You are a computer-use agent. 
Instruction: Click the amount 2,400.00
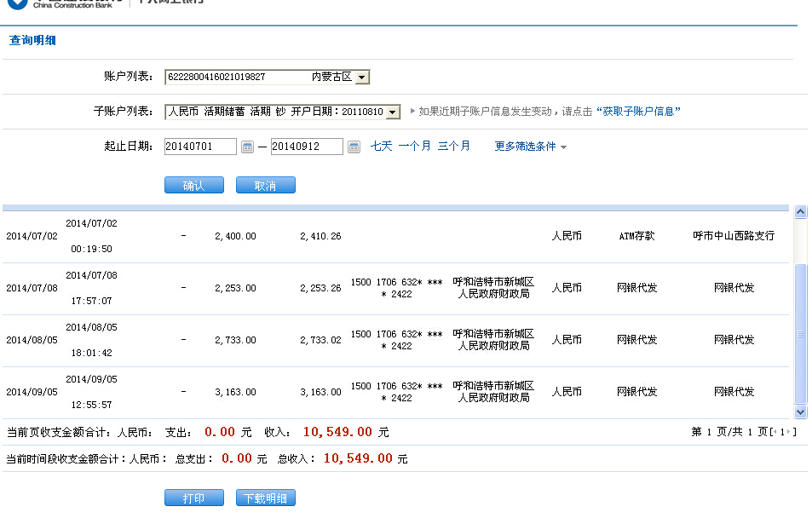tap(236, 236)
